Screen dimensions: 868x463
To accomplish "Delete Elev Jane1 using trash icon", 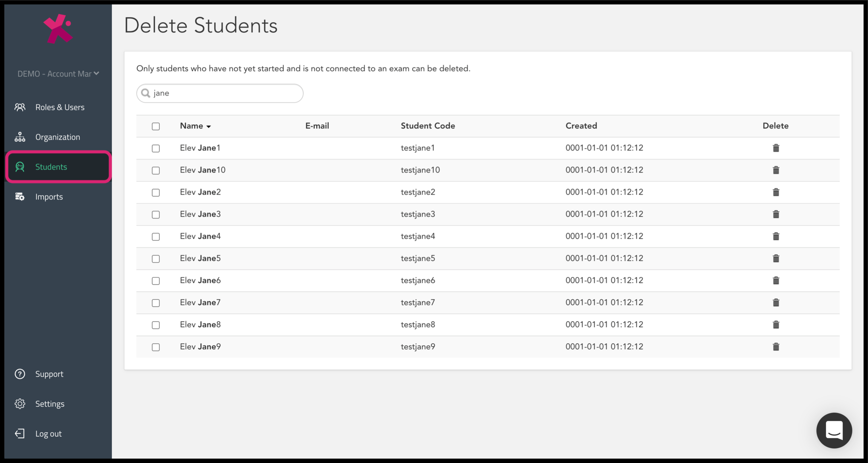I will 776,148.
